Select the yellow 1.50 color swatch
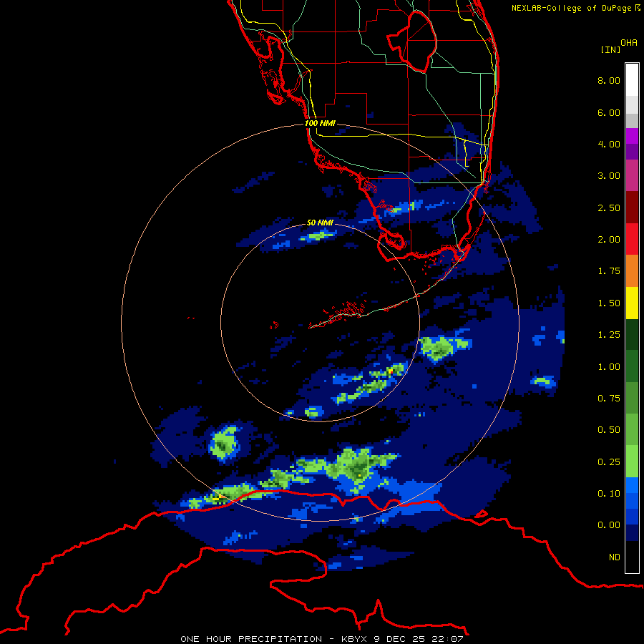The width and height of the screenshot is (644, 644). coord(632,303)
